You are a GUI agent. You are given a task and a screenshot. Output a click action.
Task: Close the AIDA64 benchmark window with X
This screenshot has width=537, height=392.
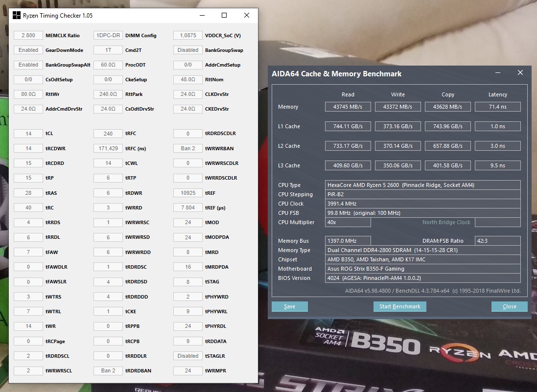tap(520, 72)
